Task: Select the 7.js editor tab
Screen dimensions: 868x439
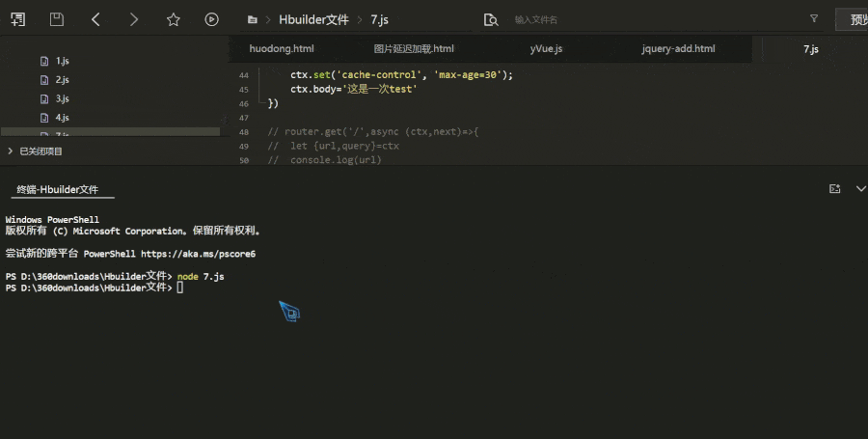Action: pos(810,49)
